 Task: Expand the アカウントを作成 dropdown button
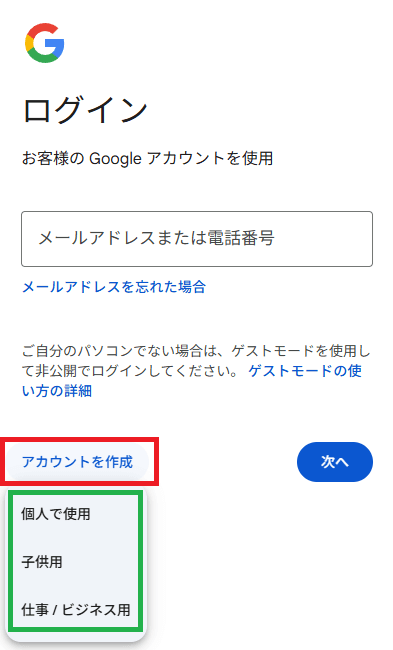coord(78,462)
